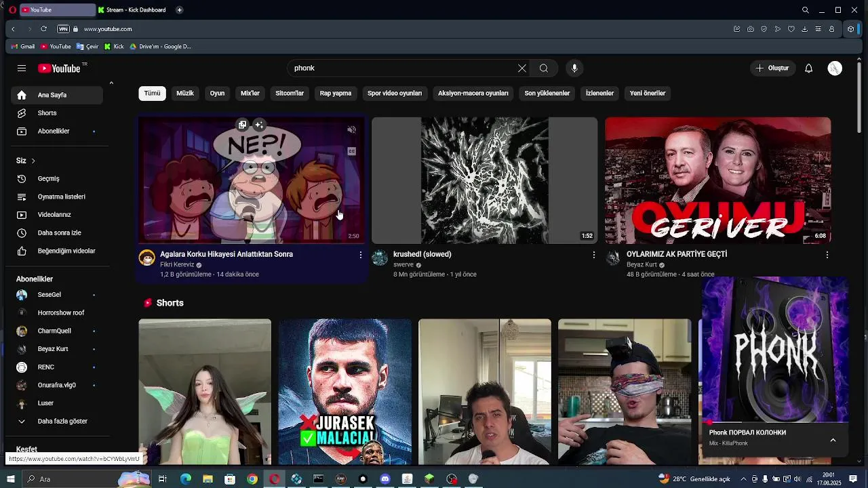868x488 pixels.
Task: Reload the page in Opera
Action: [43, 29]
